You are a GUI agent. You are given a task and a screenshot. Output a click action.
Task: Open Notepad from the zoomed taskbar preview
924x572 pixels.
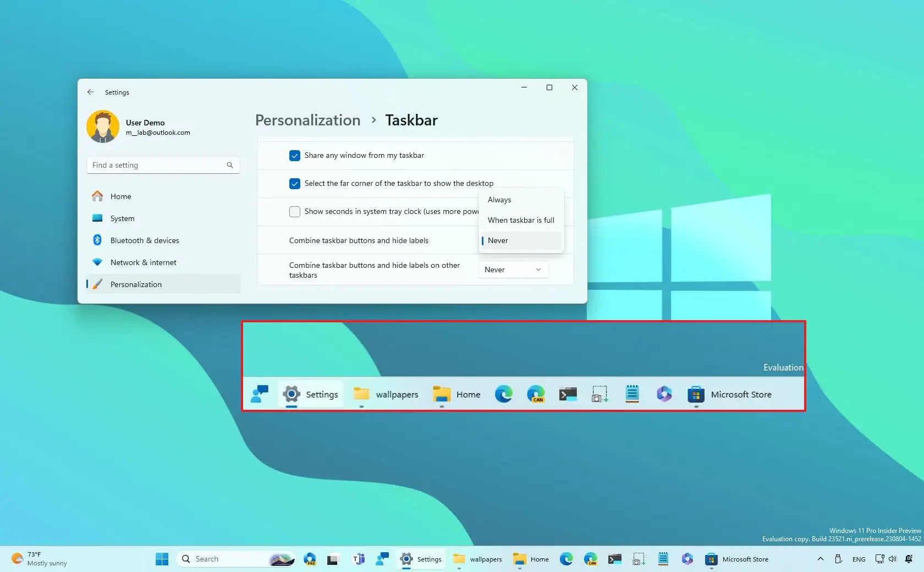click(x=631, y=394)
